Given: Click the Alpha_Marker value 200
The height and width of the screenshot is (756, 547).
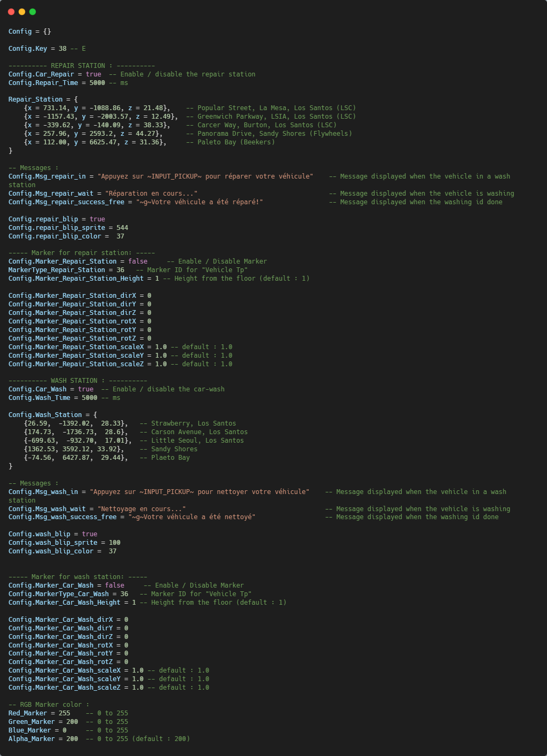Looking at the screenshot, I should 72,739.
